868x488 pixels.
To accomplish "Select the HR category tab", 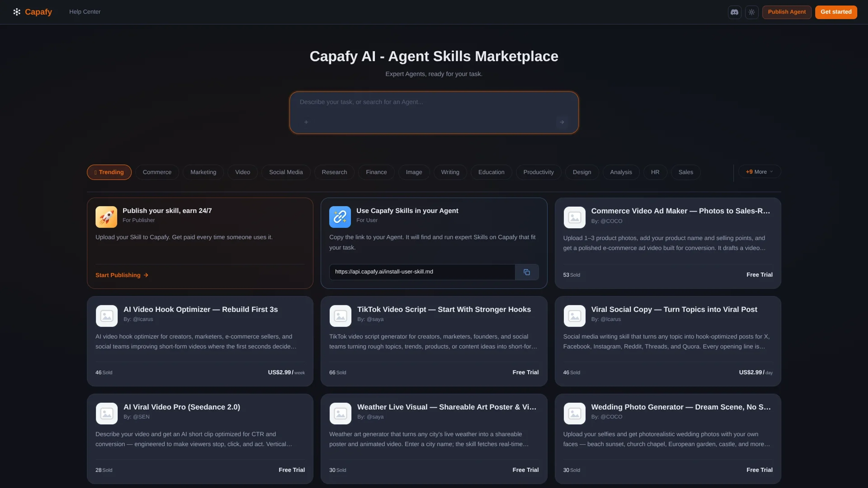I will tap(655, 172).
